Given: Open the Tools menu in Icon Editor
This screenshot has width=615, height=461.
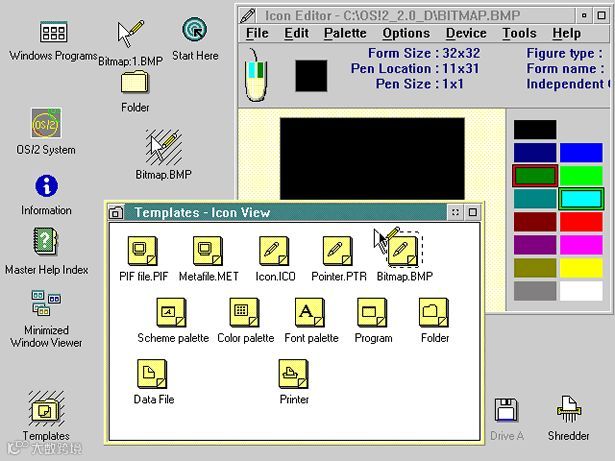Looking at the screenshot, I should click(520, 33).
